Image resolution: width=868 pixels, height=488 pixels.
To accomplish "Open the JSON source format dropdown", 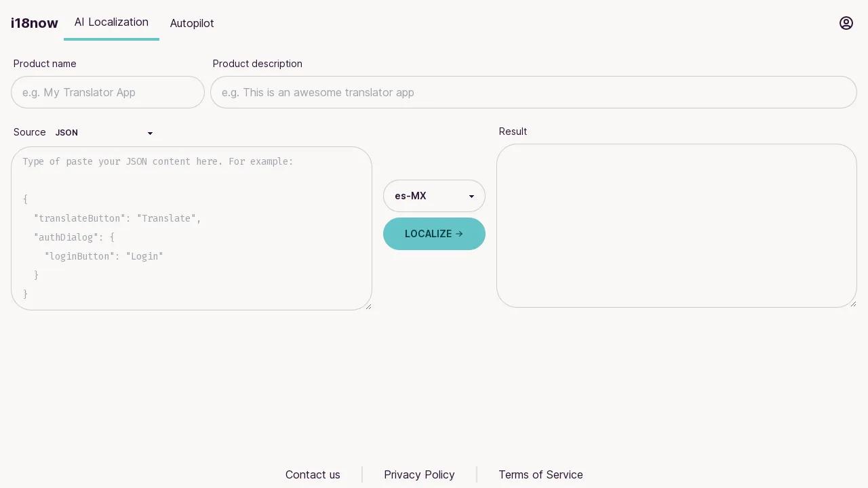I will click(104, 133).
